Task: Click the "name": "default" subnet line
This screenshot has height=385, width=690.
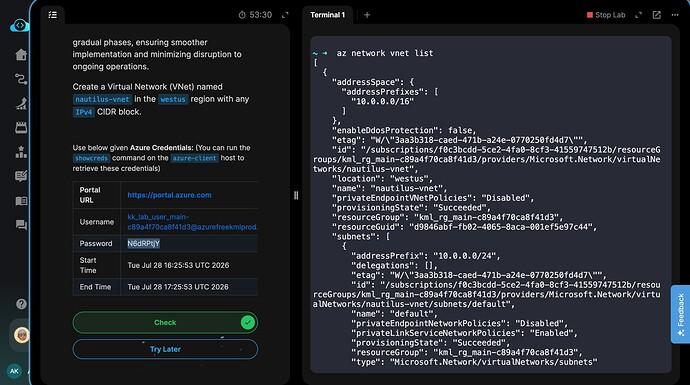Action: point(394,314)
